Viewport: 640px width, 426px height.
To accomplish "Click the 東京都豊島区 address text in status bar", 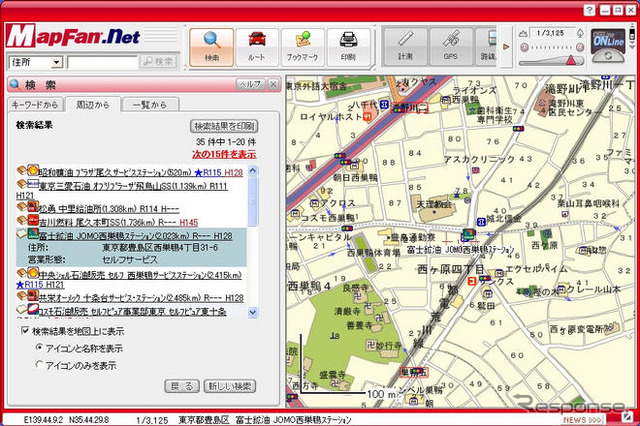I will click(204, 419).
